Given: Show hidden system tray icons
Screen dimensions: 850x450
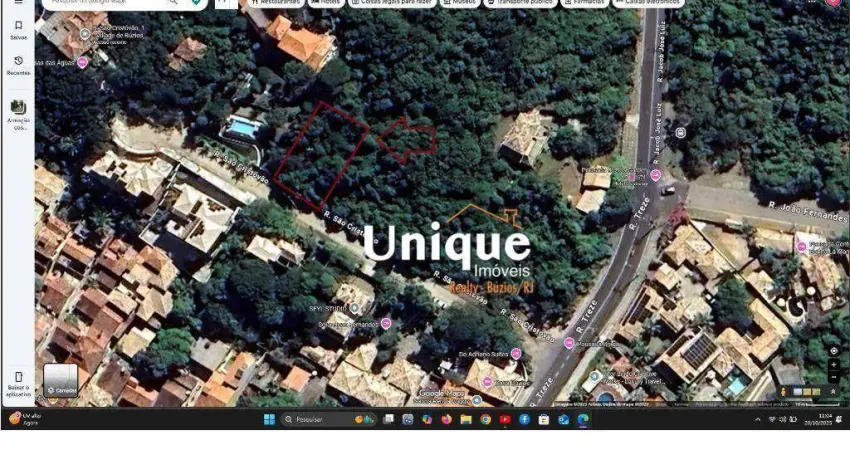Looking at the screenshot, I should [x=757, y=419].
